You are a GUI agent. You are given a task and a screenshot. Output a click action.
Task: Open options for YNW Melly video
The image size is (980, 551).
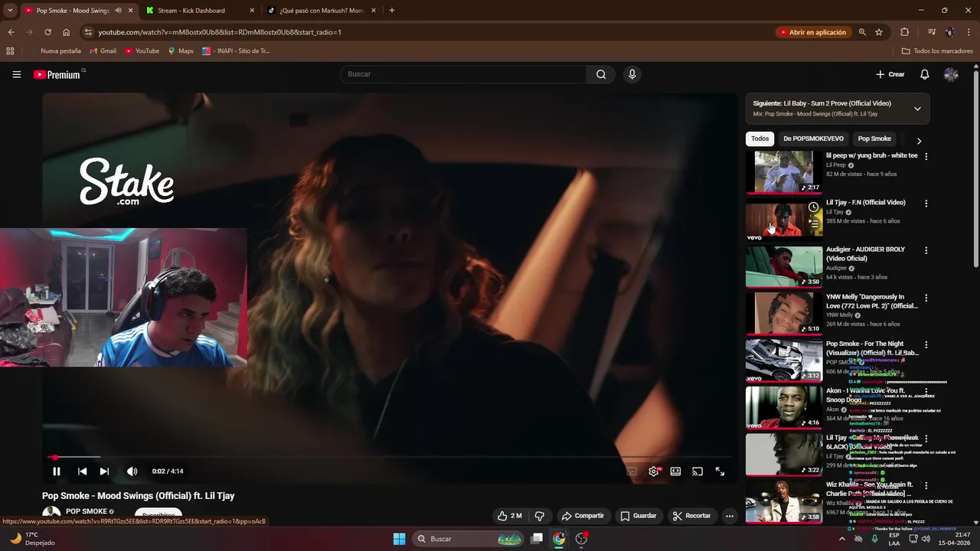(926, 298)
